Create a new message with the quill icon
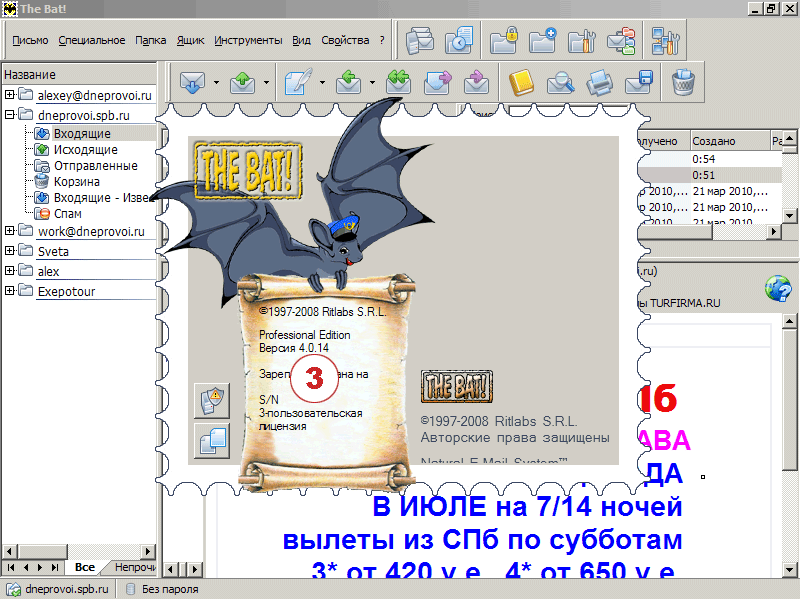This screenshot has width=800, height=600. tap(297, 82)
